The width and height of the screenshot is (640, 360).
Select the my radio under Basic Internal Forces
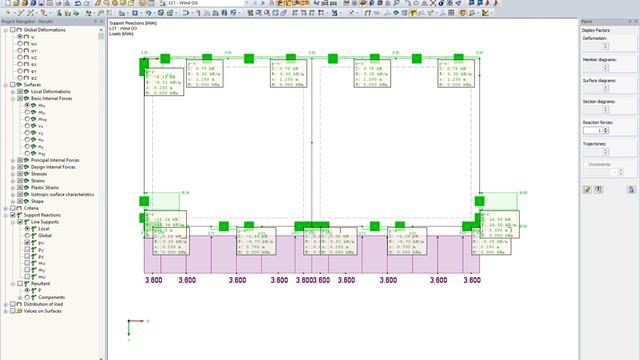pos(27,112)
